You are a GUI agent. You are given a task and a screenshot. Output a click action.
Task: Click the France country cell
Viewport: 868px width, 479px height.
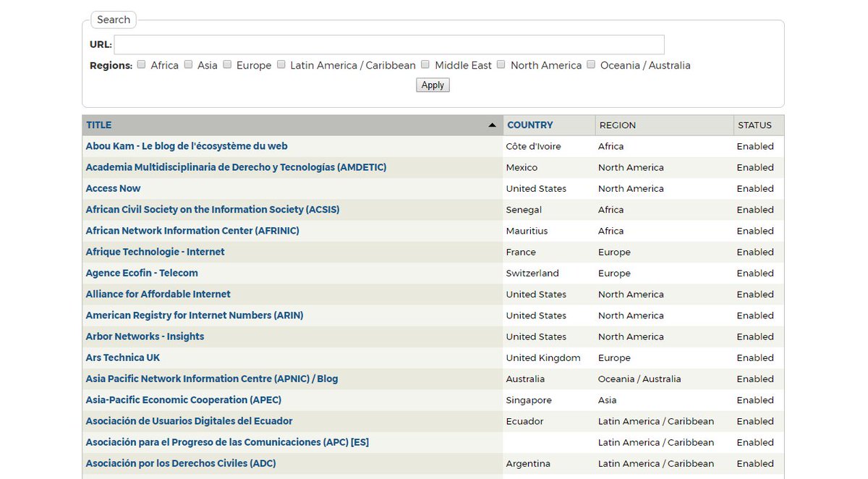(x=521, y=252)
